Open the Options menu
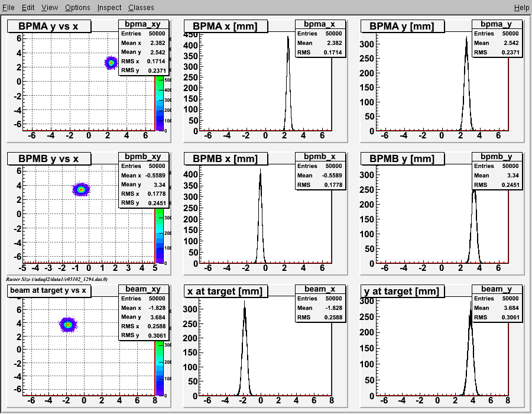Screen dimensions: 532x414 click(x=77, y=7)
